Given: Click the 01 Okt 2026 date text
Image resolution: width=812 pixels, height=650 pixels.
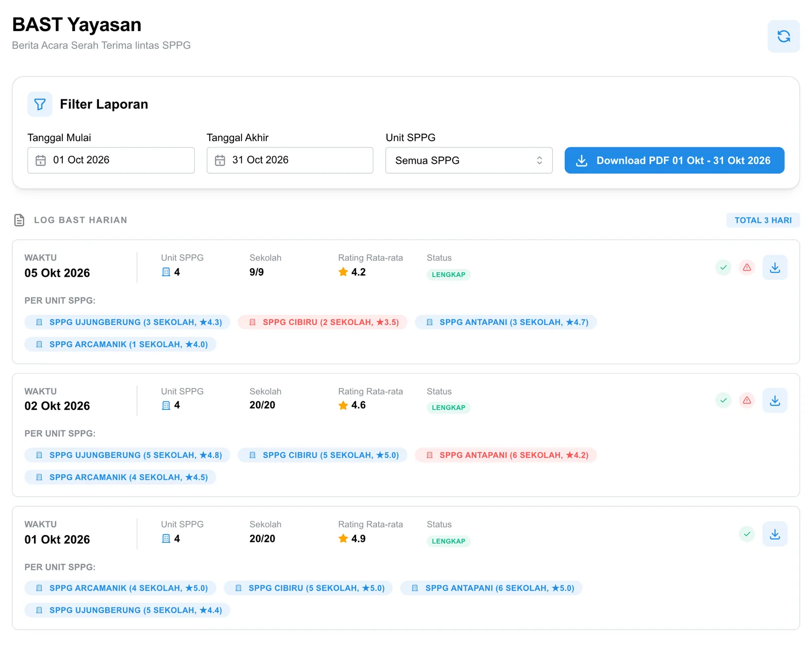Looking at the screenshot, I should [x=57, y=540].
